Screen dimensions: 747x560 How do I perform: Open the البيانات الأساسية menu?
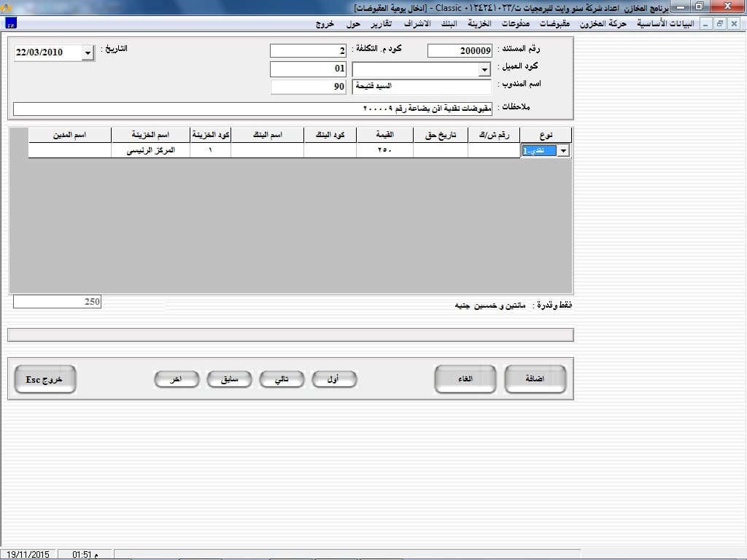click(665, 24)
